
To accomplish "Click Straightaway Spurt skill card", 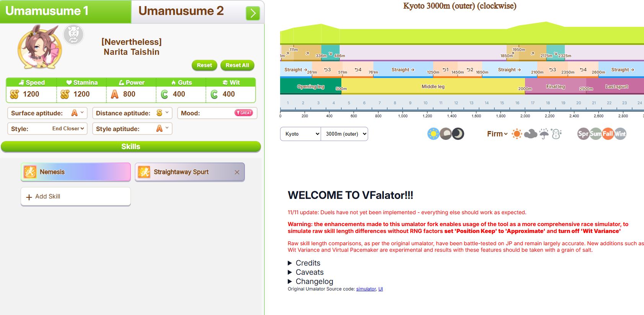I will [189, 172].
